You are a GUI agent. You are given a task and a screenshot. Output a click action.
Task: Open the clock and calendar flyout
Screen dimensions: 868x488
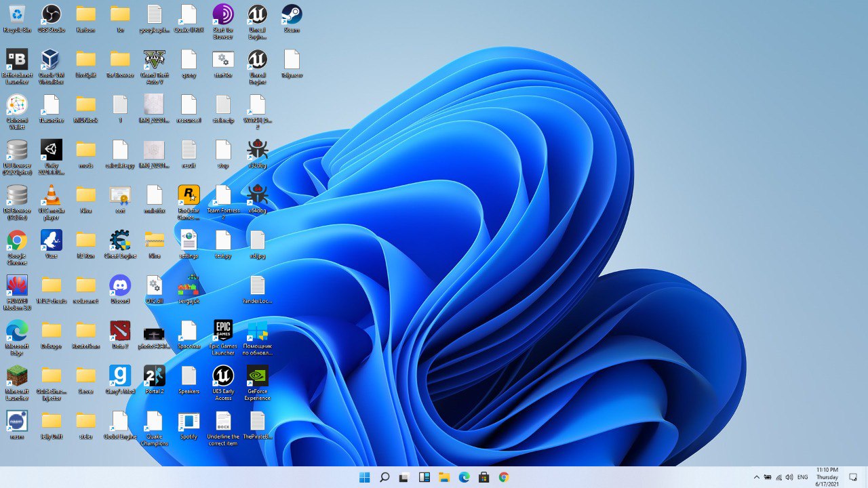click(827, 477)
